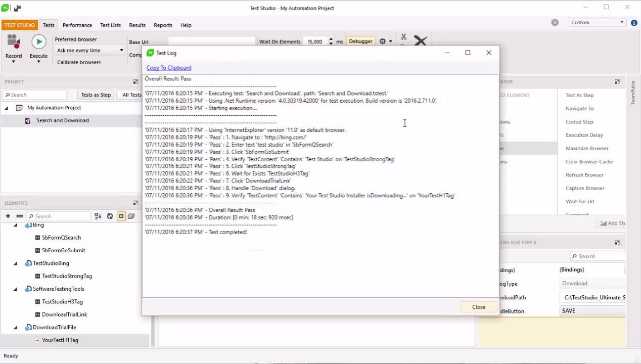Switch to the Reports tab
The image size is (641, 364).
[163, 25]
